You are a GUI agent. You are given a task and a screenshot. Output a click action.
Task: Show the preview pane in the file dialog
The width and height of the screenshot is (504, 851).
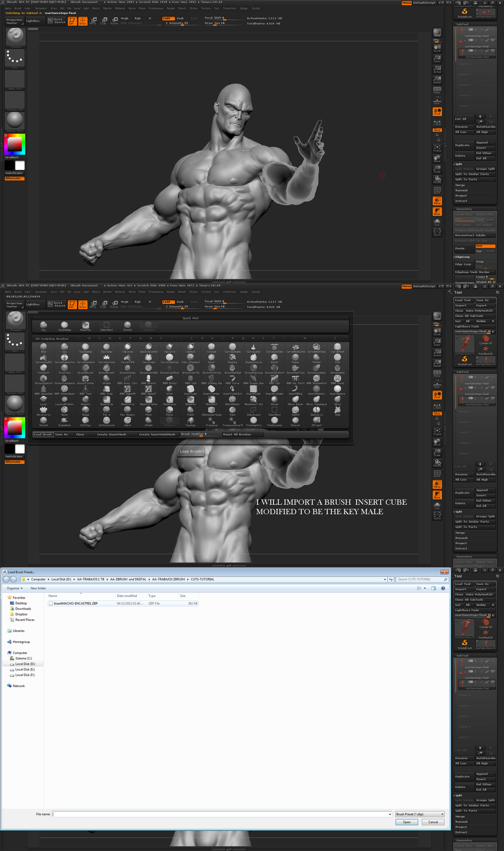pos(433,589)
